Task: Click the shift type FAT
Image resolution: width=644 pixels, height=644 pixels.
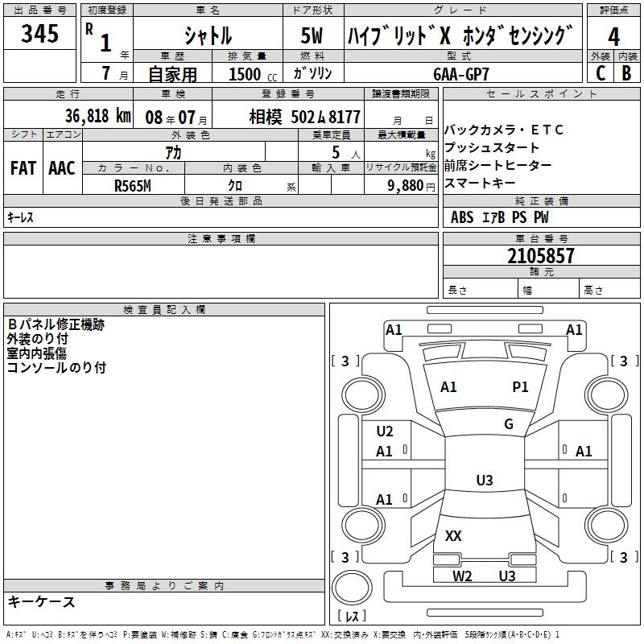Action: click(x=23, y=167)
